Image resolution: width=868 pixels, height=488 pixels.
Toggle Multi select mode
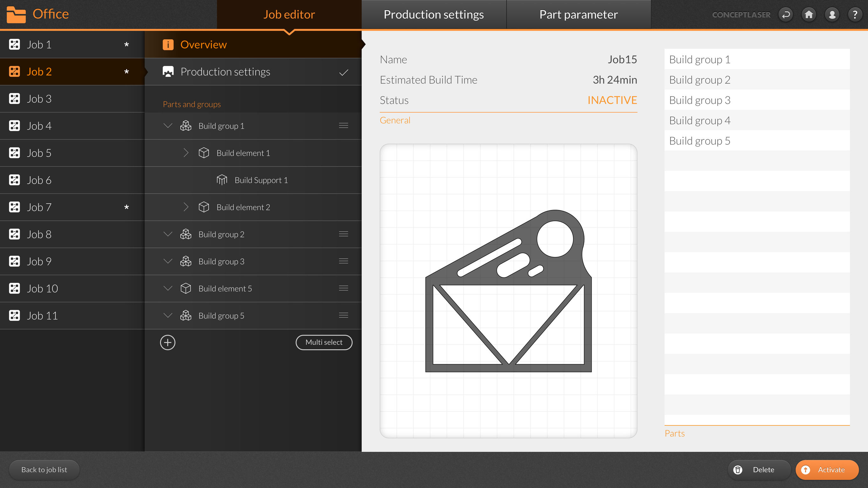[324, 342]
